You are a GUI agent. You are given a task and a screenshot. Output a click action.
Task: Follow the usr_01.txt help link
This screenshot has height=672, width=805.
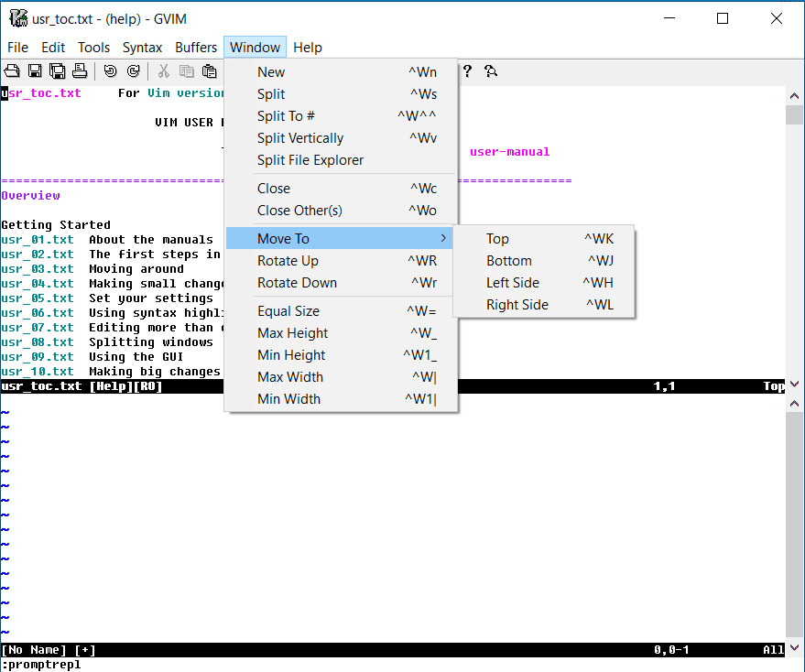pyautogui.click(x=38, y=240)
